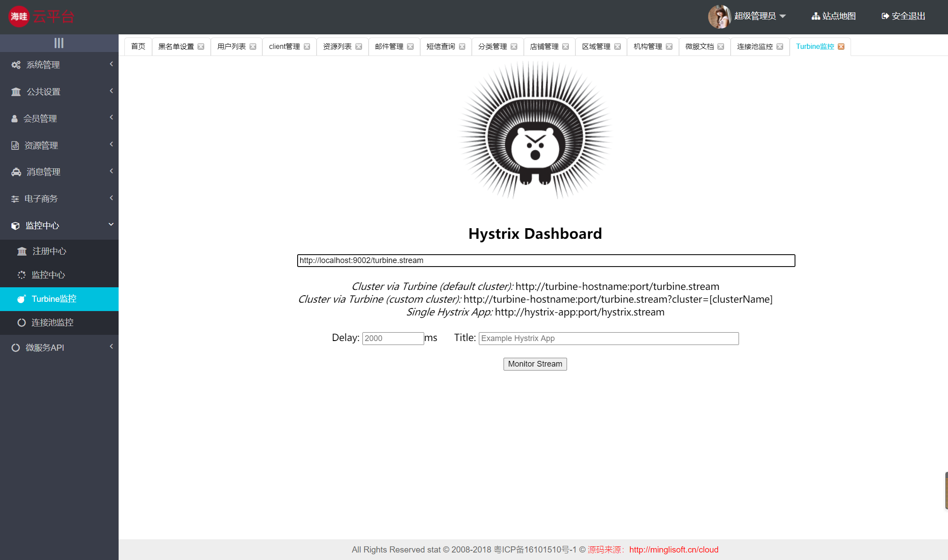Click the Monitor Stream button

click(x=535, y=364)
